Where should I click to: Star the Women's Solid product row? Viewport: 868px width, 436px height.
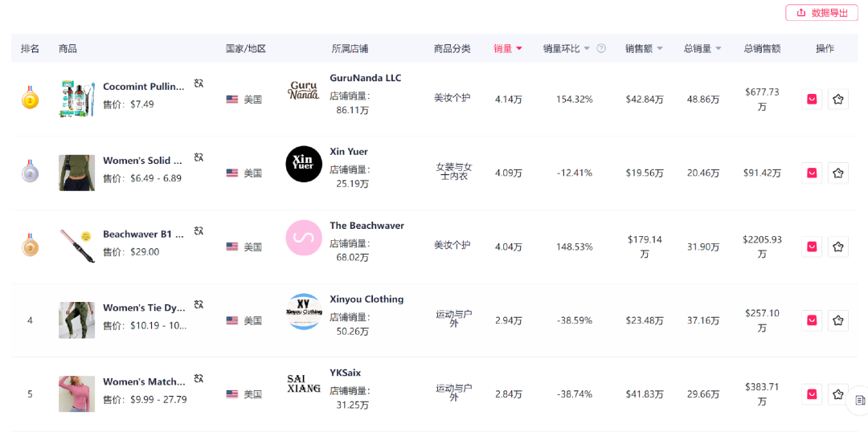838,173
